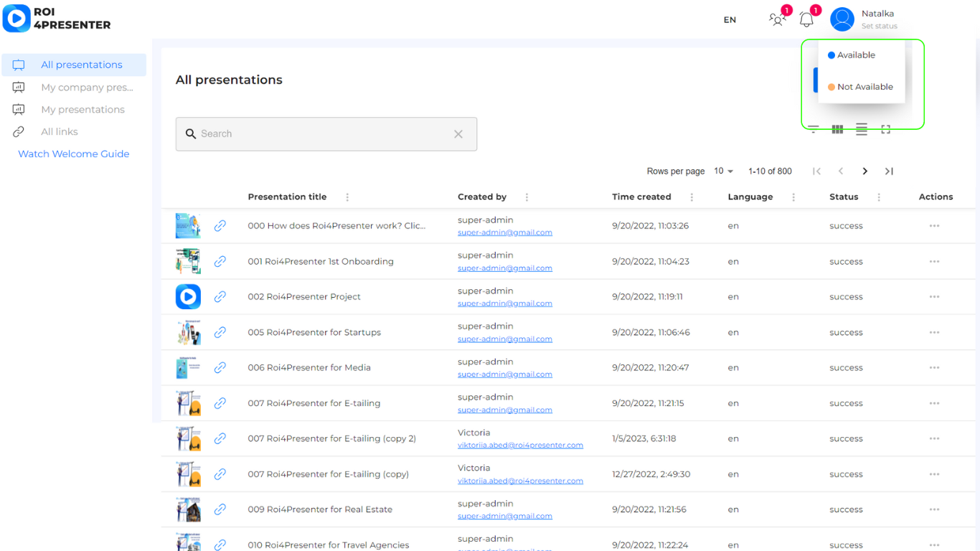
Task: Open the contacts requests icon with badge
Action: click(778, 19)
